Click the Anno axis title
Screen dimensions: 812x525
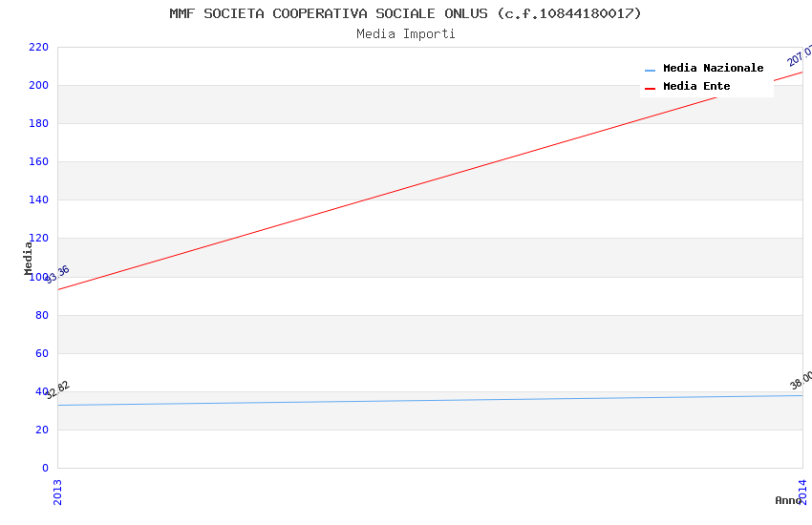click(788, 500)
